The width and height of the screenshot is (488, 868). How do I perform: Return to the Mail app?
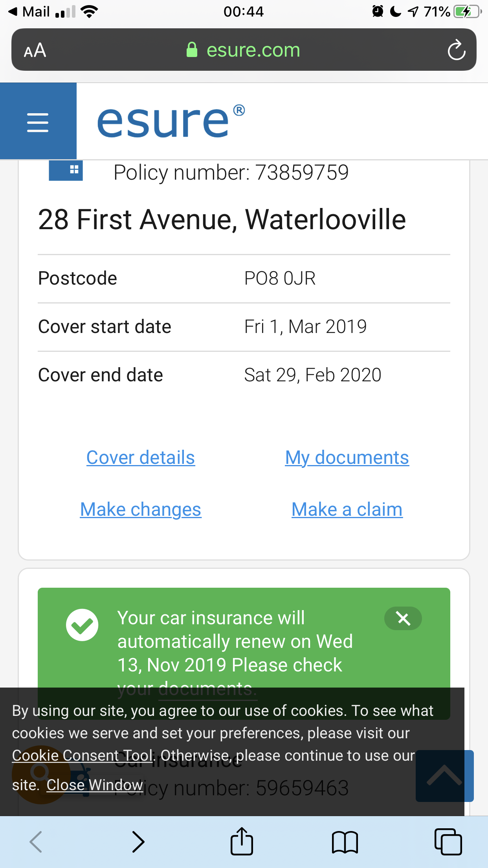[x=29, y=11]
